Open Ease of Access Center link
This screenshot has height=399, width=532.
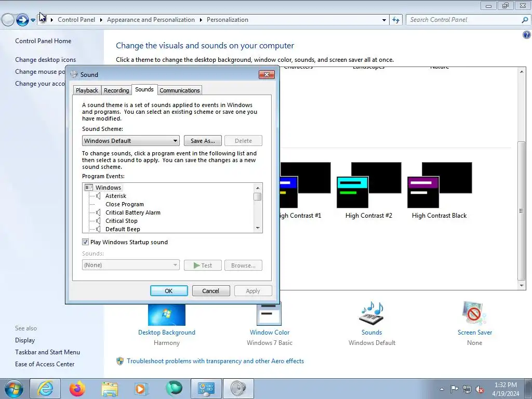(x=45, y=364)
